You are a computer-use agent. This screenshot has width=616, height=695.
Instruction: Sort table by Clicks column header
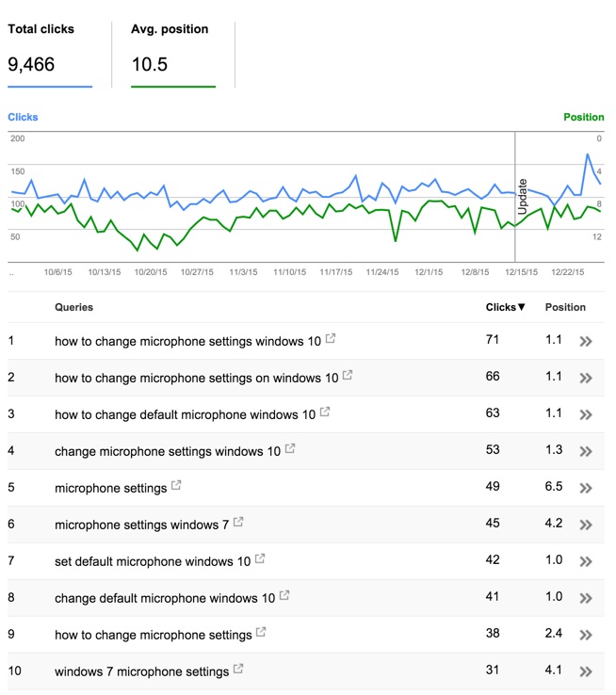(505, 307)
